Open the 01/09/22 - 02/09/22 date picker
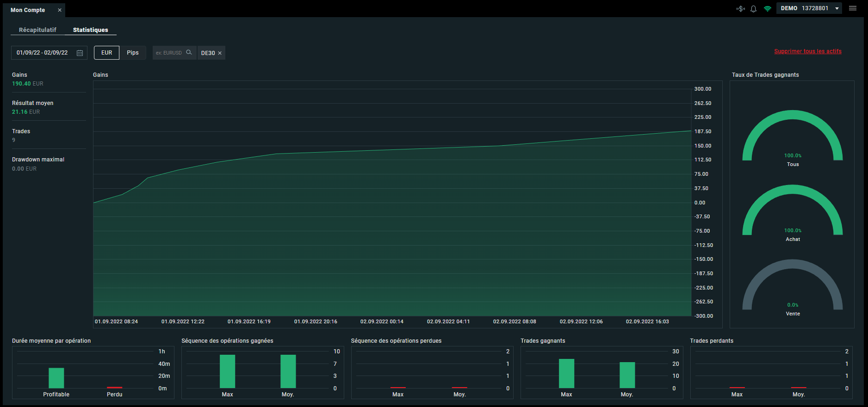This screenshot has width=868, height=407. pyautogui.click(x=49, y=53)
